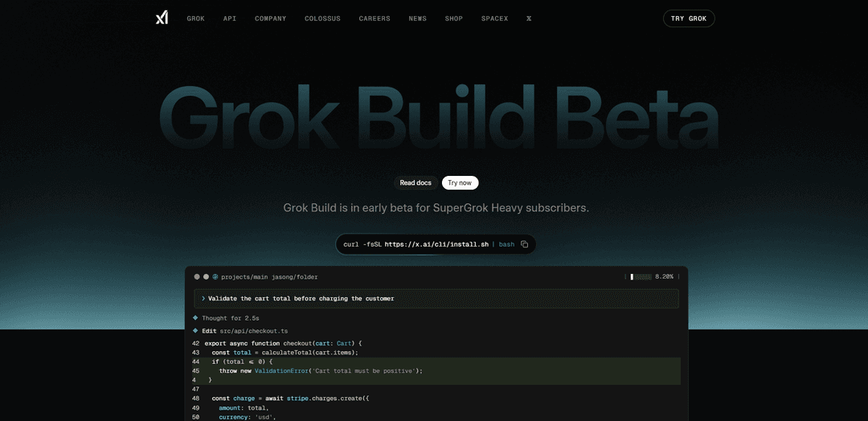Click the TRY GROK button
Image resolution: width=868 pixels, height=421 pixels.
pos(690,18)
